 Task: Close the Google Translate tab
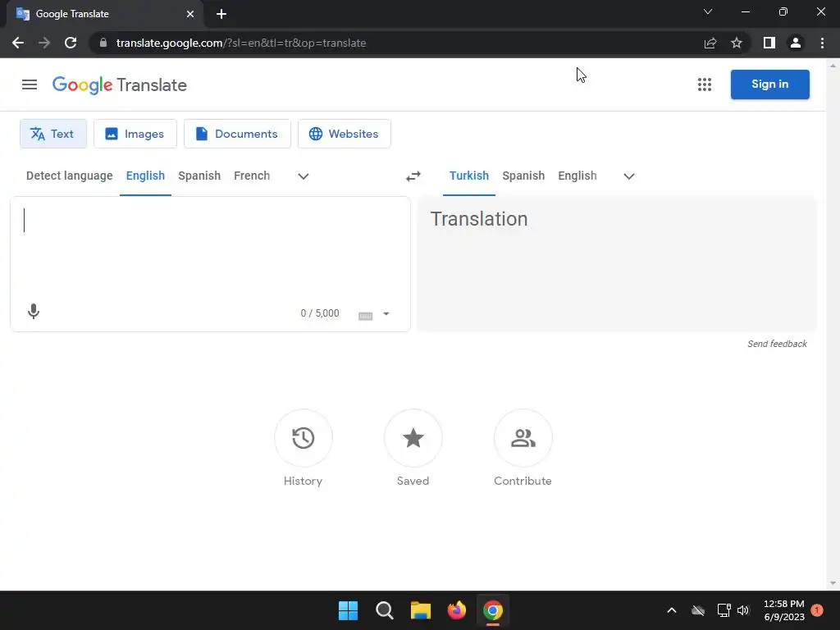point(190,14)
